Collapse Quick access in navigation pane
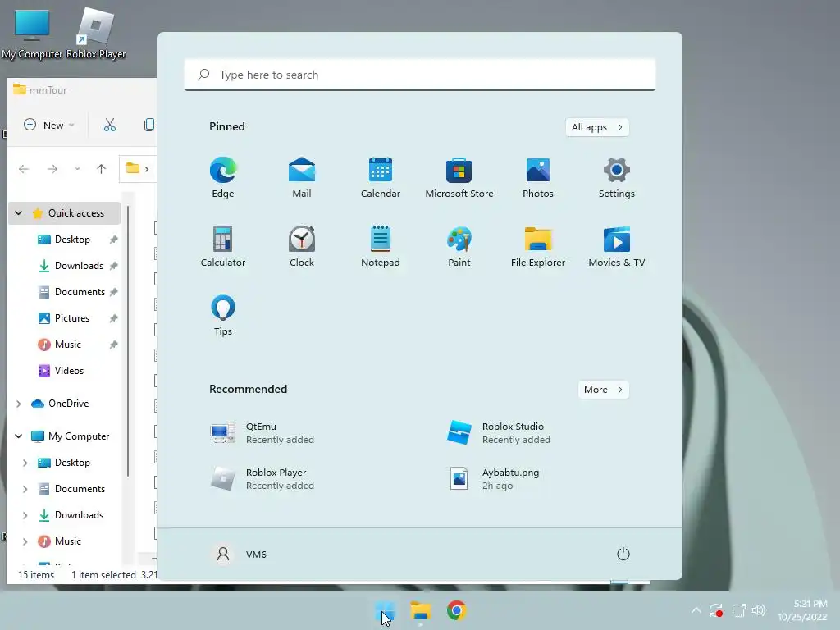Viewport: 840px width, 630px height. [19, 213]
